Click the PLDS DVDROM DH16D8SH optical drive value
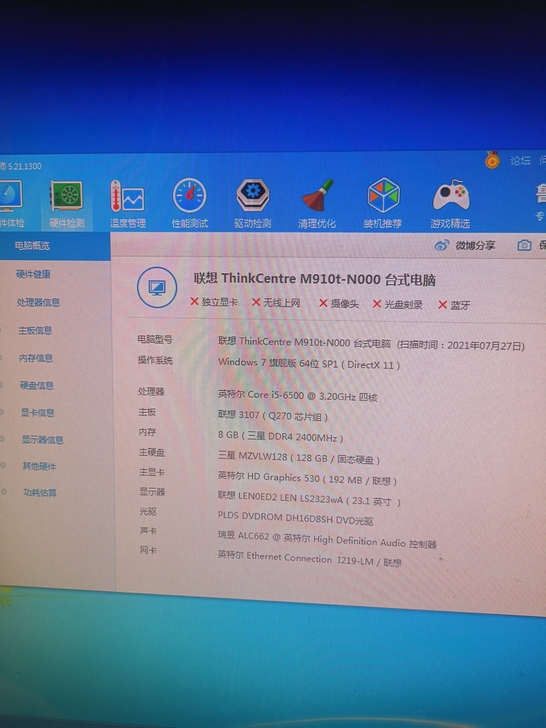Image resolution: width=546 pixels, height=728 pixels. (295, 518)
